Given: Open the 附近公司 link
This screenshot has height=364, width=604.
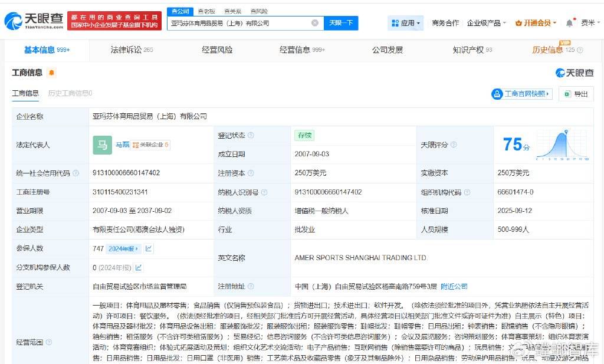Looking at the screenshot, I should (455, 286).
